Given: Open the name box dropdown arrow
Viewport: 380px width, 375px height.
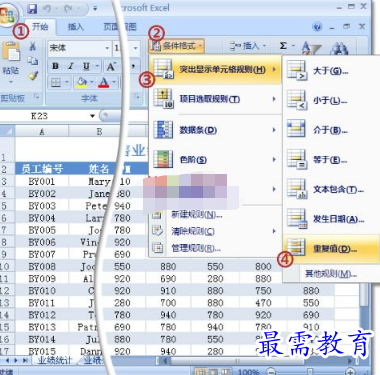Looking at the screenshot, I should [92, 116].
